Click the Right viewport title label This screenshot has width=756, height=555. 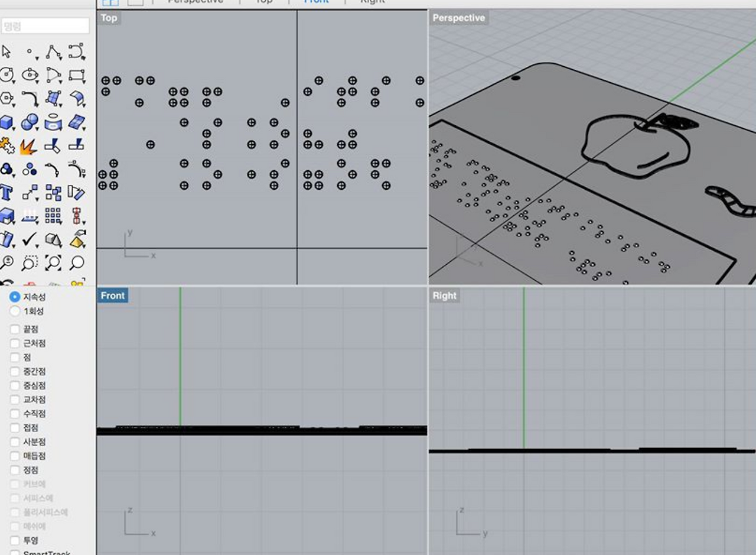tap(445, 296)
